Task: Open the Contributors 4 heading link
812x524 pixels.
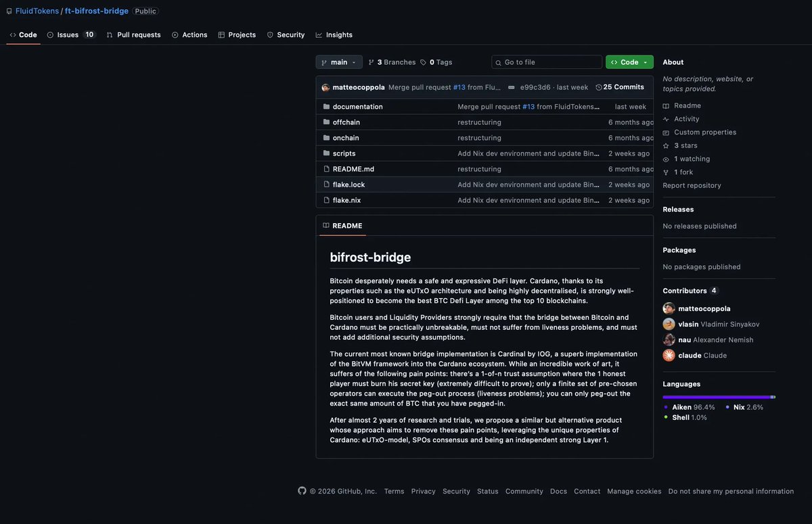Action: click(x=690, y=291)
